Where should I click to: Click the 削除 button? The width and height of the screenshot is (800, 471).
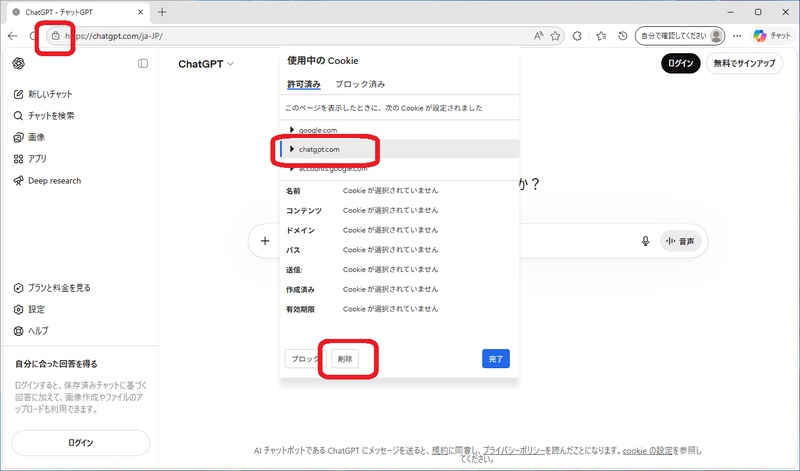[x=345, y=359]
